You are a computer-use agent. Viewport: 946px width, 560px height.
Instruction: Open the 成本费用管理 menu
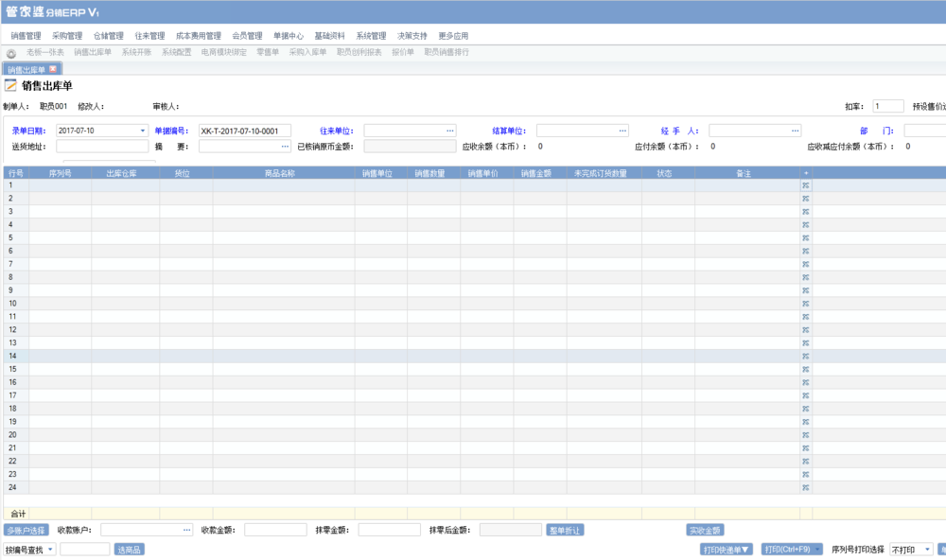199,36
